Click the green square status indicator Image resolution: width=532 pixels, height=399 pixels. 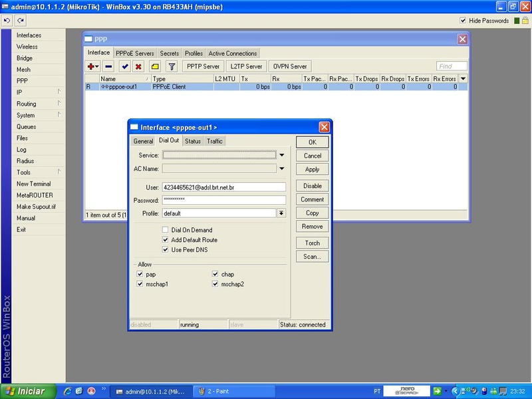(x=517, y=21)
